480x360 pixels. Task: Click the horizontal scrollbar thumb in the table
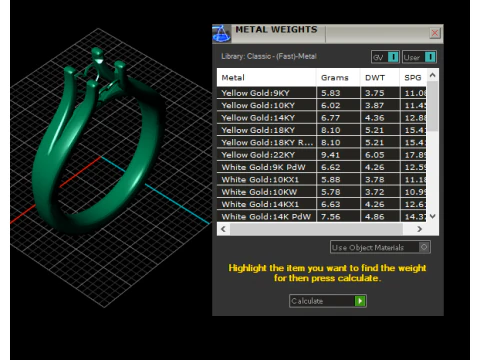coord(316,229)
